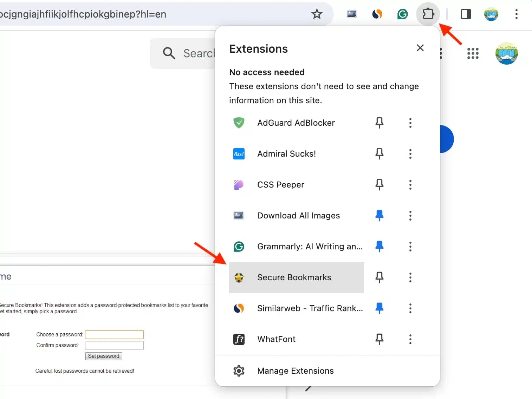Open the Google apps grid menu
532x399 pixels.
pos(473,53)
